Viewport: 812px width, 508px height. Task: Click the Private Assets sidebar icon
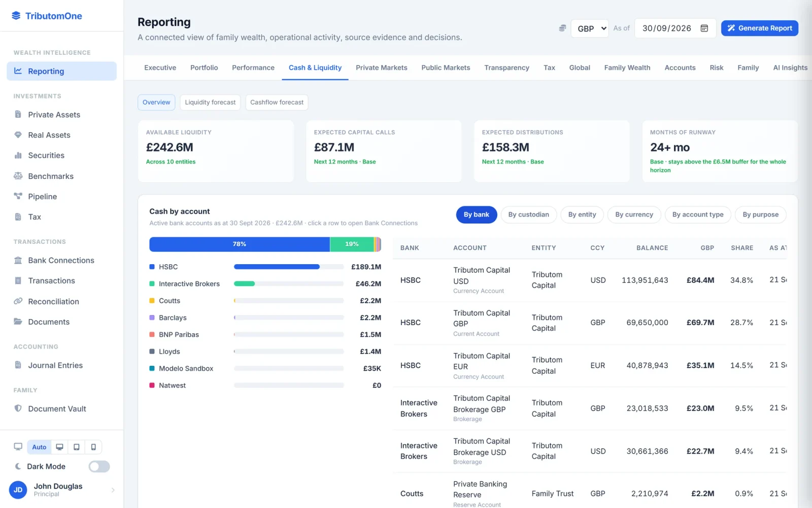coord(18,114)
